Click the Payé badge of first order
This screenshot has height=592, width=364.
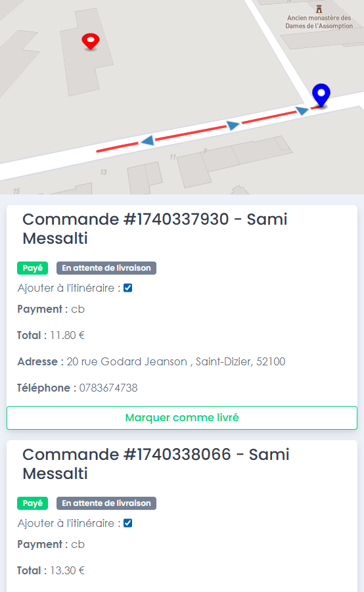pos(32,268)
